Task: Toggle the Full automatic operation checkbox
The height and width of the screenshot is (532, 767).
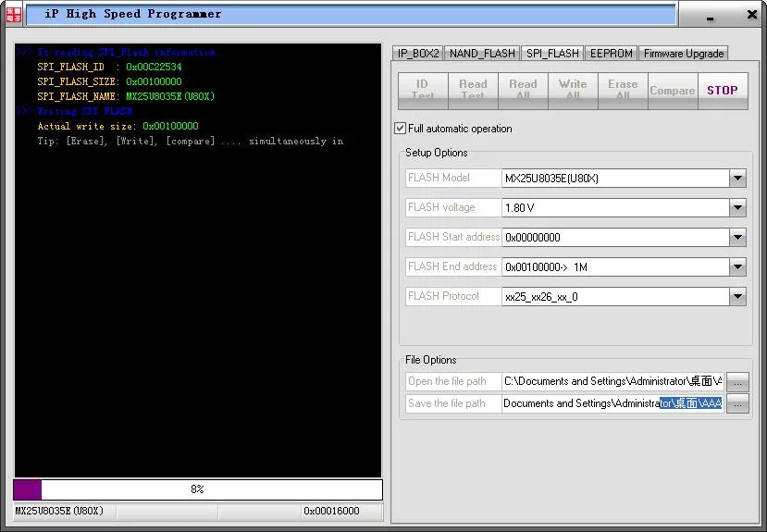Action: pos(400,128)
